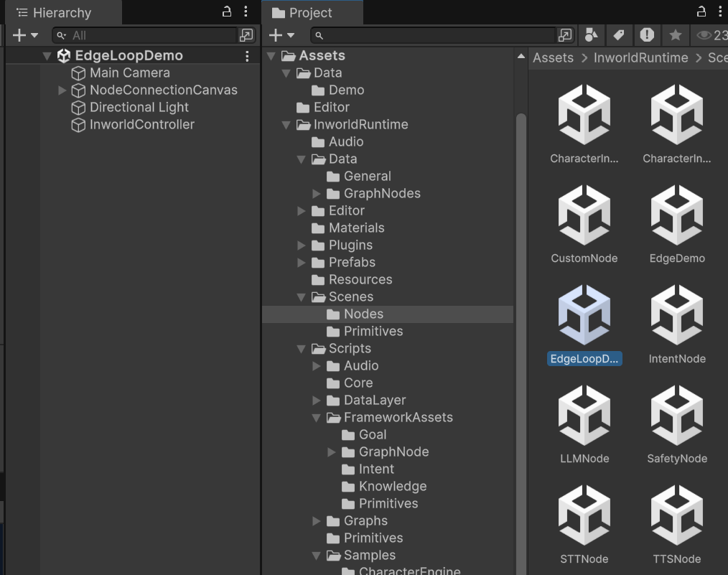Click Assets in breadcrumb path
The height and width of the screenshot is (575, 728).
coord(553,58)
